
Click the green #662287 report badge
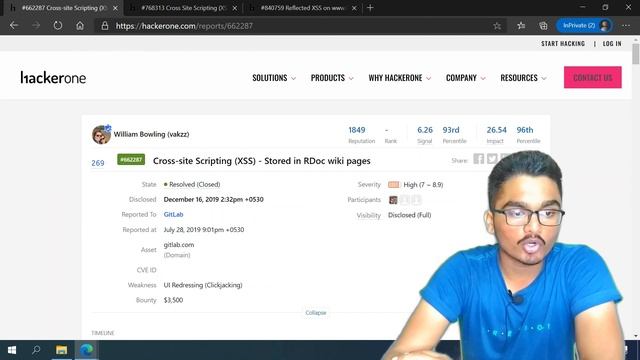click(131, 159)
